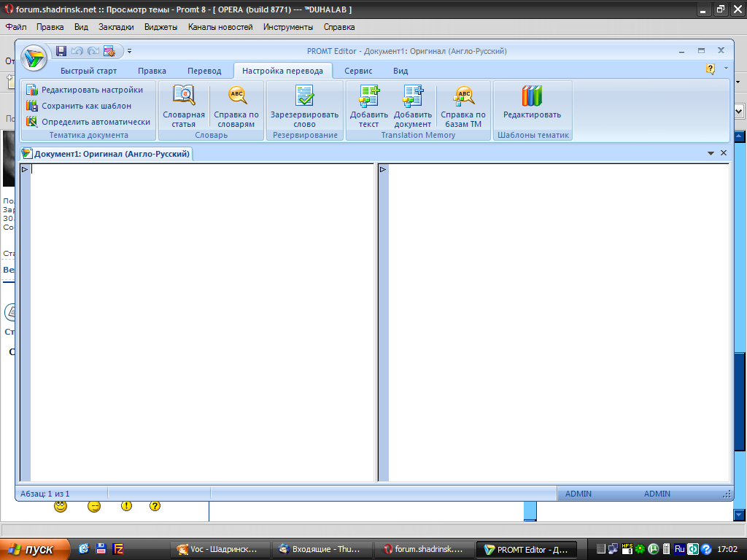Open Словарная статья
Screen dimensions: 747x560
pos(184,106)
